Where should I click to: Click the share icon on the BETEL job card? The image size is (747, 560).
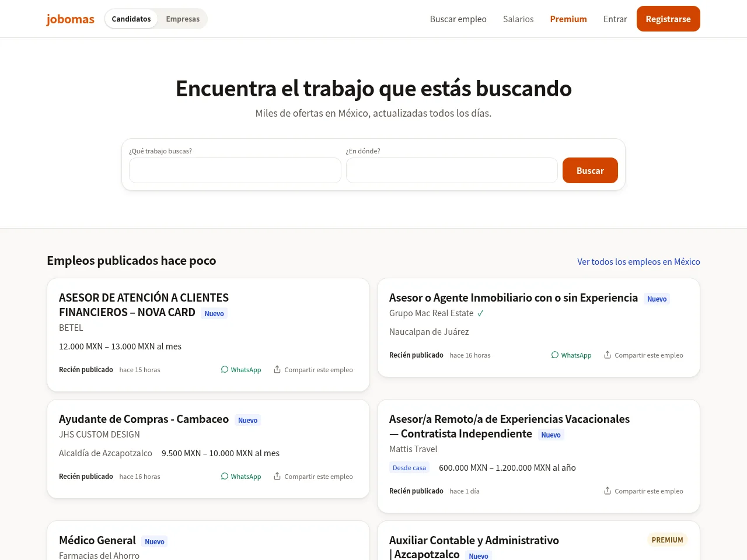tap(277, 369)
